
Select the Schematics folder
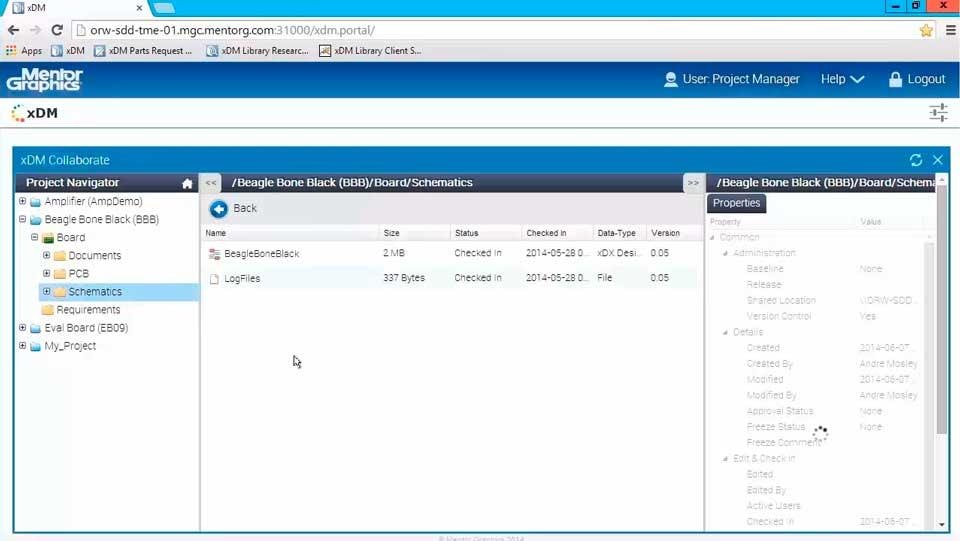[95, 292]
